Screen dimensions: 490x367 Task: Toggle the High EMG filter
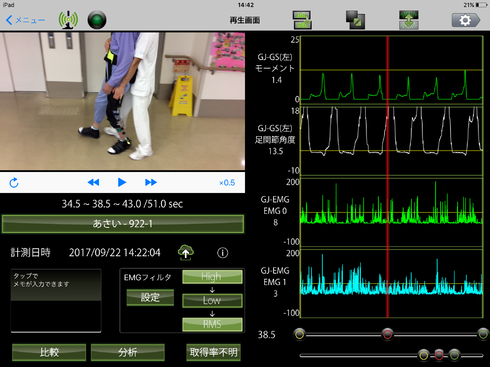click(212, 277)
